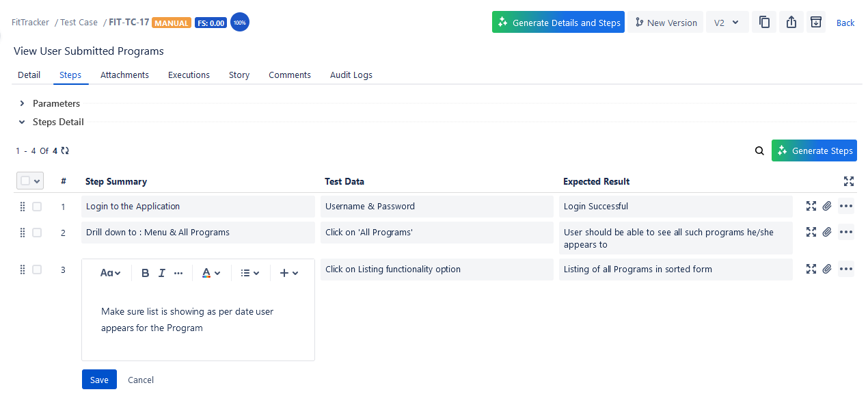Open the Audit Logs tab
The image size is (868, 394).
pyautogui.click(x=351, y=75)
